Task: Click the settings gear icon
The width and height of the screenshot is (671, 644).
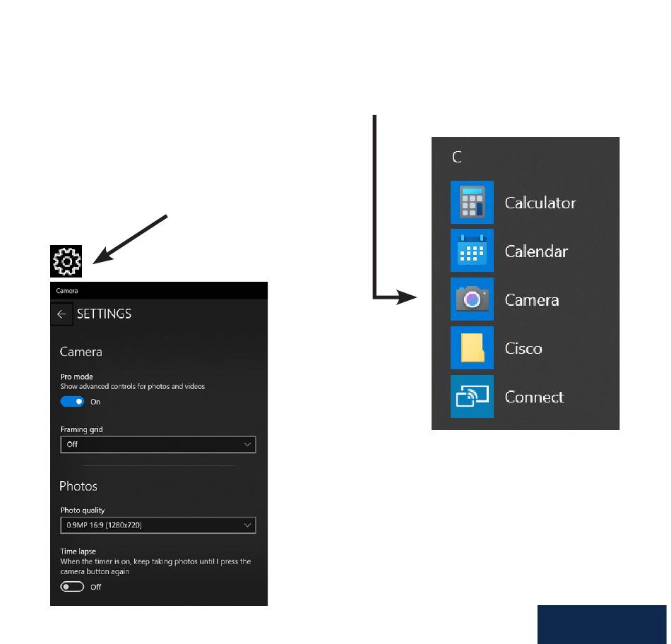Action: point(66,261)
